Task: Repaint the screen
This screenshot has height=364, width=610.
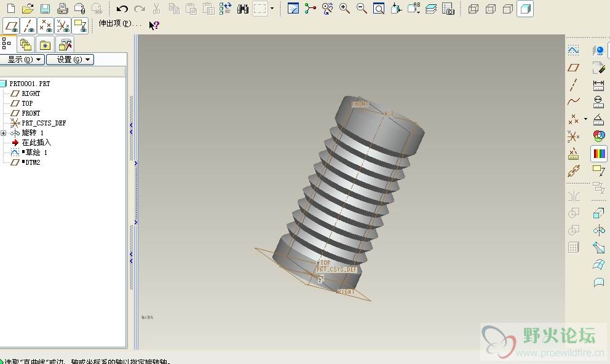Action: 293,9
